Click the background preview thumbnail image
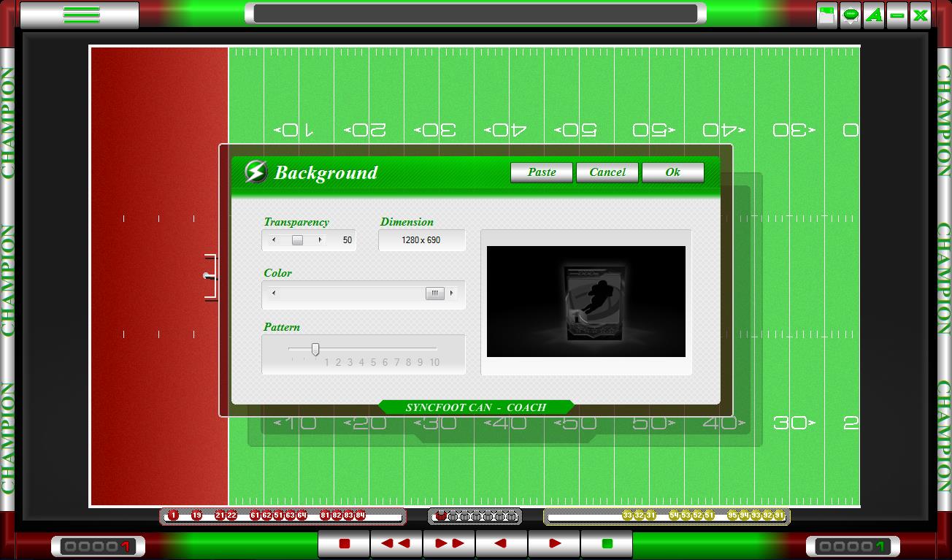The width and height of the screenshot is (952, 560). [x=586, y=302]
